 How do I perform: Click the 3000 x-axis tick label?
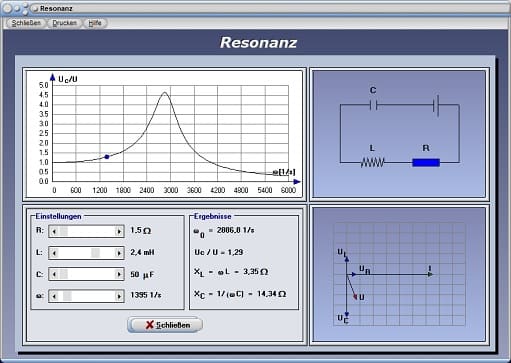pos(171,190)
